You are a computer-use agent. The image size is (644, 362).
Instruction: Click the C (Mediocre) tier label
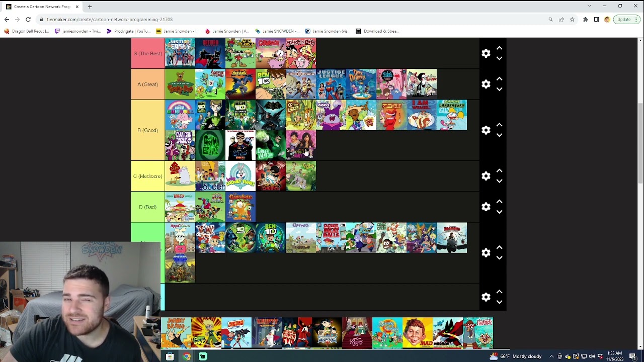(x=147, y=176)
